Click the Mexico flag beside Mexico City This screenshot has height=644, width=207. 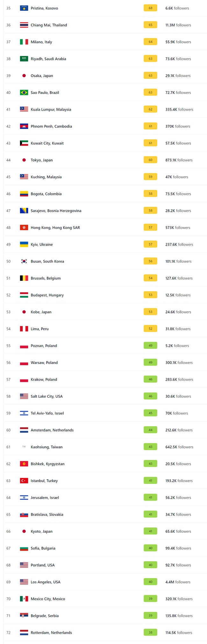pos(24,599)
